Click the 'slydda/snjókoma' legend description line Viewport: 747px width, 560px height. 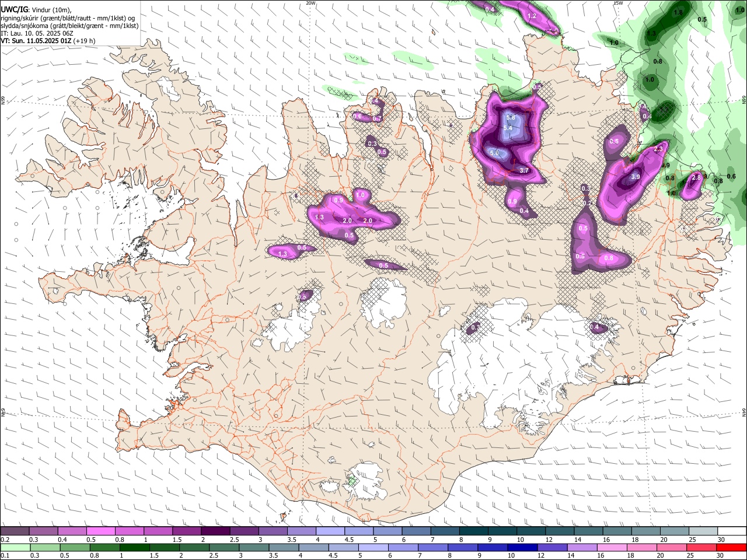tap(69, 26)
